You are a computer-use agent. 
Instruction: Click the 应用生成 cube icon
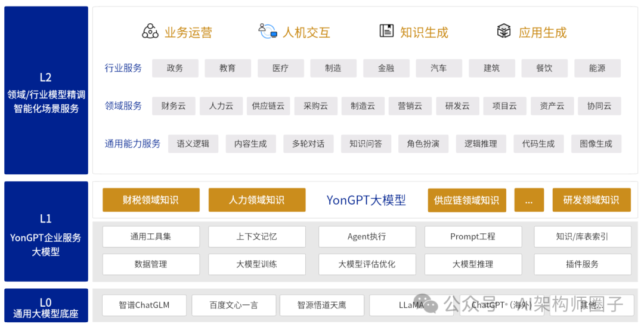[x=504, y=31]
